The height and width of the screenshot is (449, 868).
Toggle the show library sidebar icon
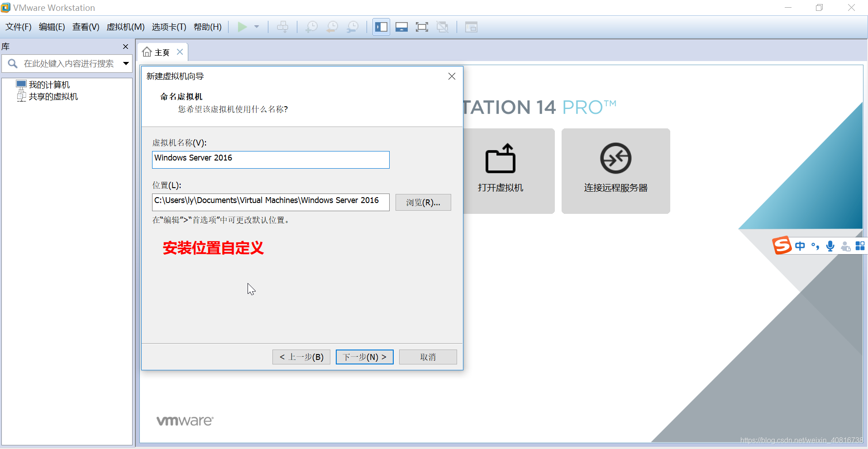381,27
